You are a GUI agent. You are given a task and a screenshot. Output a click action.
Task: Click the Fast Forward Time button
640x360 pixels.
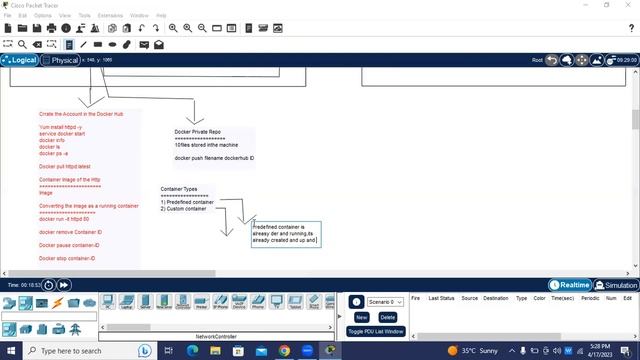coord(64,285)
